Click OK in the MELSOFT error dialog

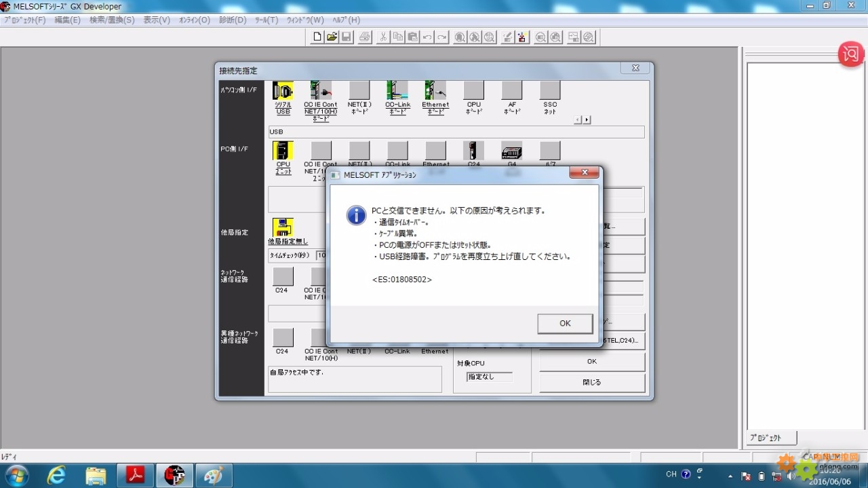click(x=565, y=324)
